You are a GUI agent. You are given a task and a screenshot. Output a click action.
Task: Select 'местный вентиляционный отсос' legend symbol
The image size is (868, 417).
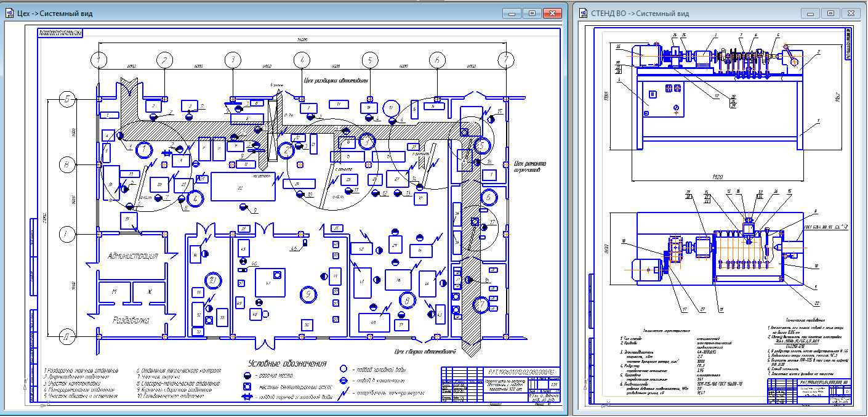(x=247, y=386)
